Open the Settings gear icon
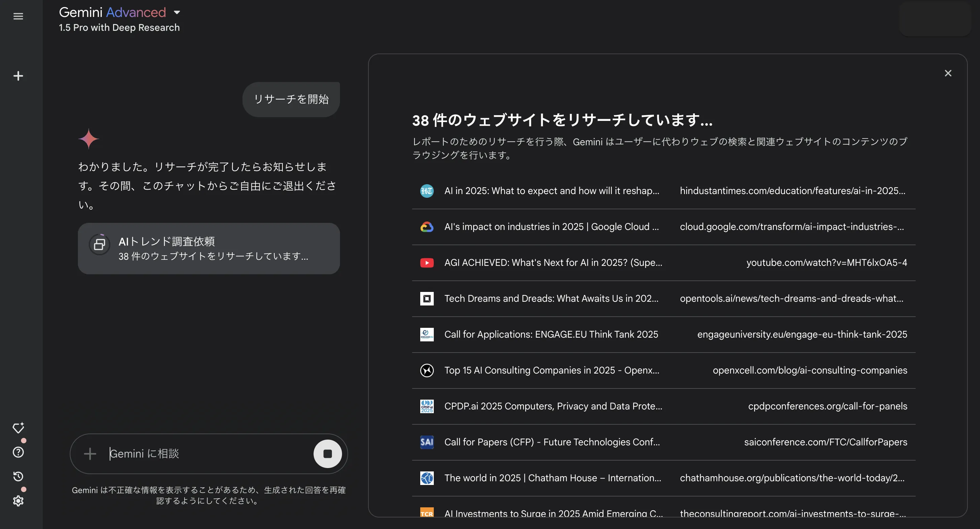The width and height of the screenshot is (980, 529). (x=18, y=501)
